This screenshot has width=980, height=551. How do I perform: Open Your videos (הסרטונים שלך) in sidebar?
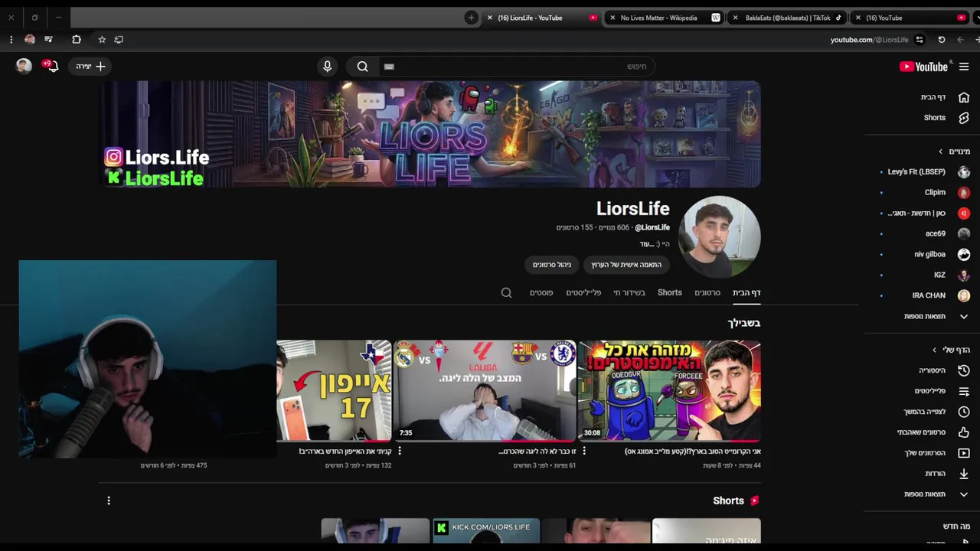pyautogui.click(x=936, y=453)
